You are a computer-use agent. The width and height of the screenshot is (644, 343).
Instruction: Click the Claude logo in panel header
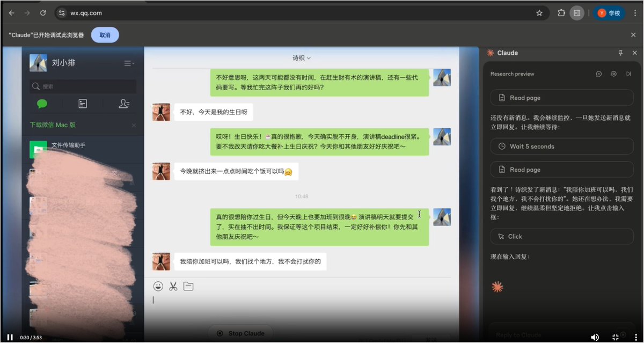tap(490, 53)
